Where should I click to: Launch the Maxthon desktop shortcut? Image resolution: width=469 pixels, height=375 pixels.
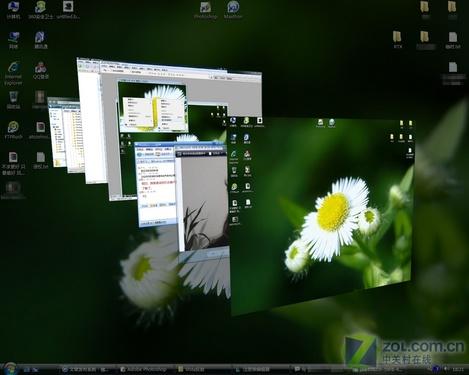[x=233, y=10]
